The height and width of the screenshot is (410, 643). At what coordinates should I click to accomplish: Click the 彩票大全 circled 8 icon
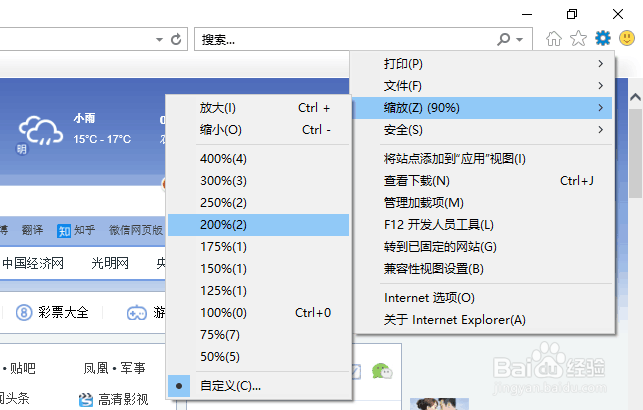click(24, 313)
